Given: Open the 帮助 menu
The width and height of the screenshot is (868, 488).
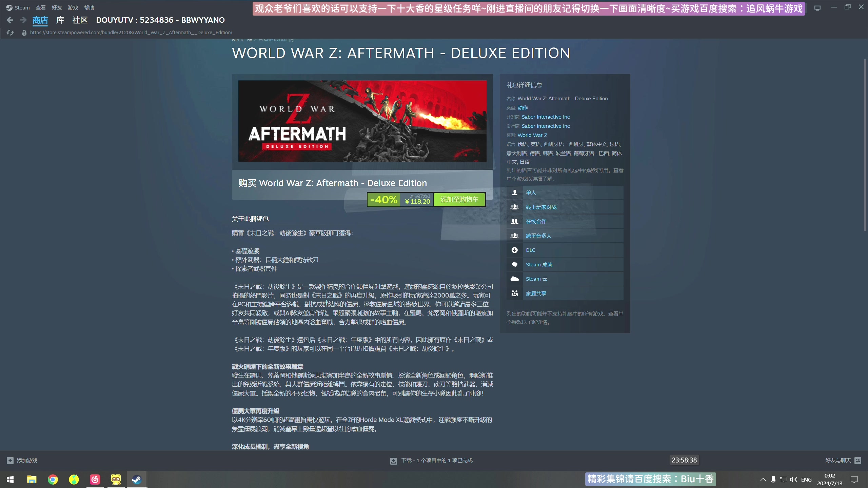Looking at the screenshot, I should 89,7.
